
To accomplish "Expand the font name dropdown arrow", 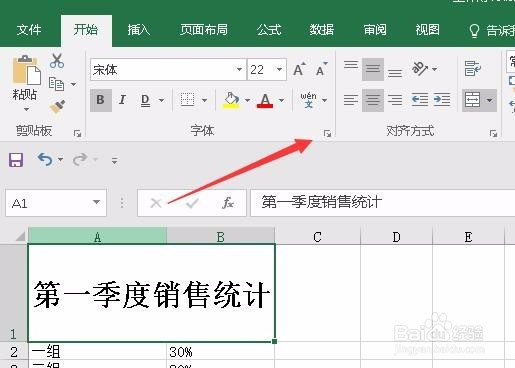I will [239, 69].
